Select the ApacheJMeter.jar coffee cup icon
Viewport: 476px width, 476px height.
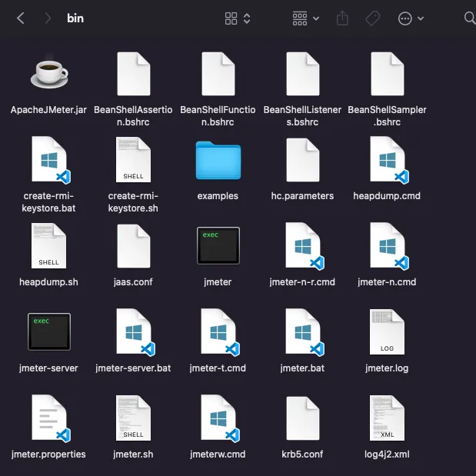(x=48, y=74)
